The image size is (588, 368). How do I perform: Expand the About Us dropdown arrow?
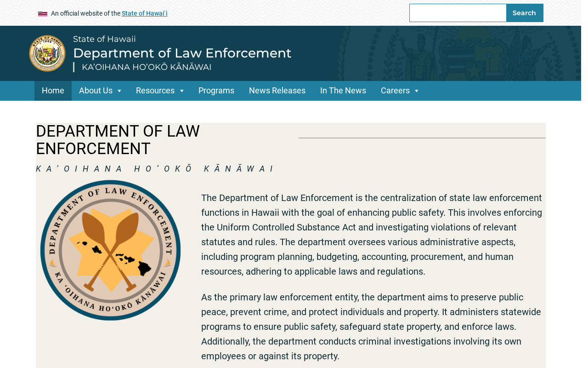pos(119,91)
